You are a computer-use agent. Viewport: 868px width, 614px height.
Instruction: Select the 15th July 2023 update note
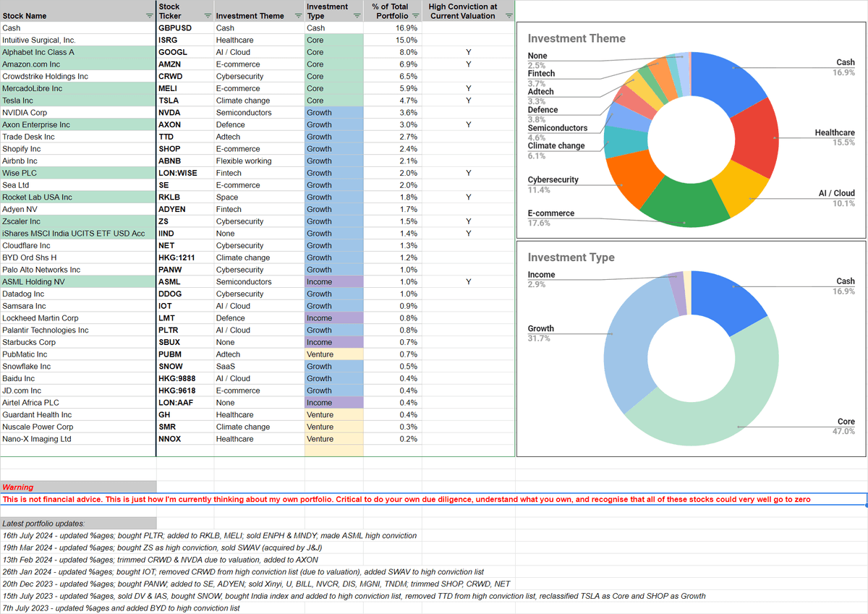354,596
